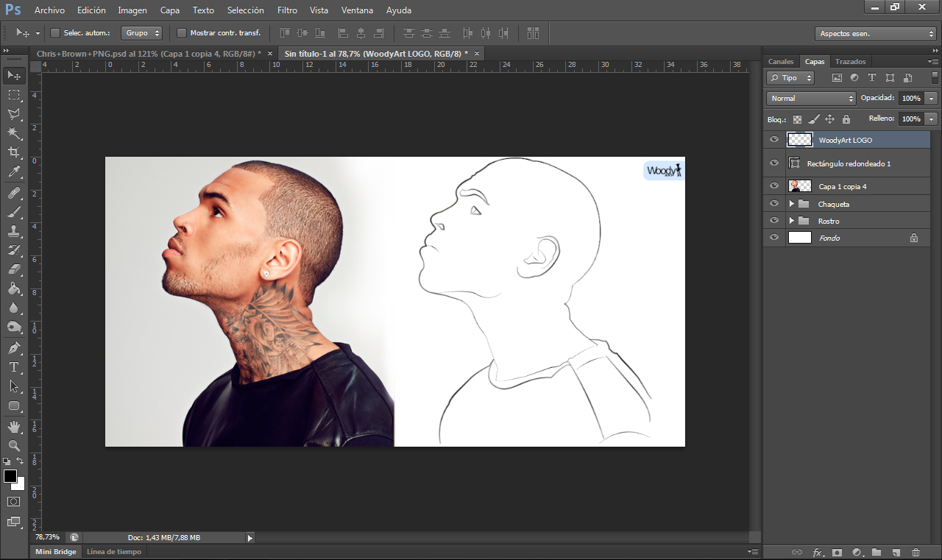Link layers using the chain icon
This screenshot has height=560, width=942.
796,552
